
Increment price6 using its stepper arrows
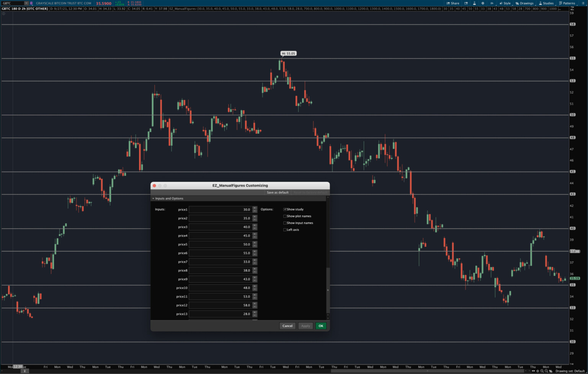pos(255,252)
